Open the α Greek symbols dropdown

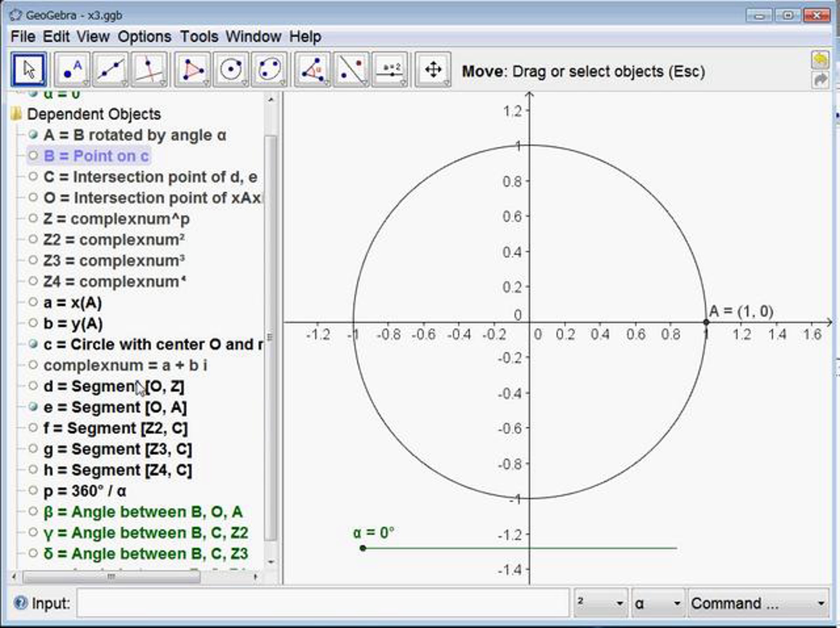(658, 603)
